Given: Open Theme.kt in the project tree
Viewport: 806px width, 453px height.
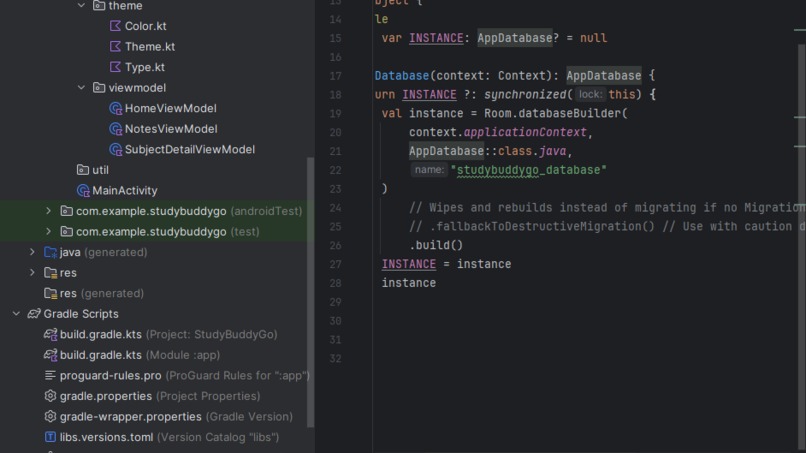Looking at the screenshot, I should [150, 46].
